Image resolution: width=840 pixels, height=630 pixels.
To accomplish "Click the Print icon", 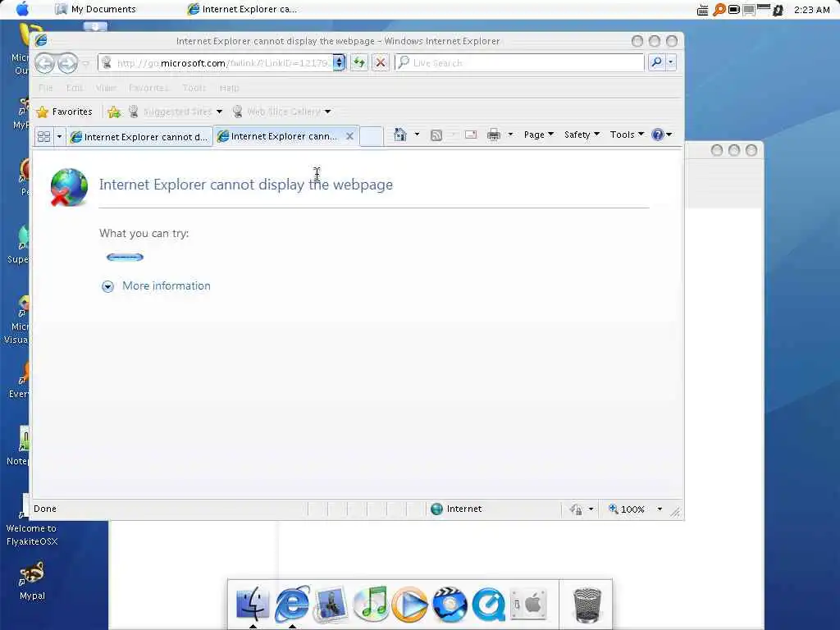I will (x=493, y=135).
